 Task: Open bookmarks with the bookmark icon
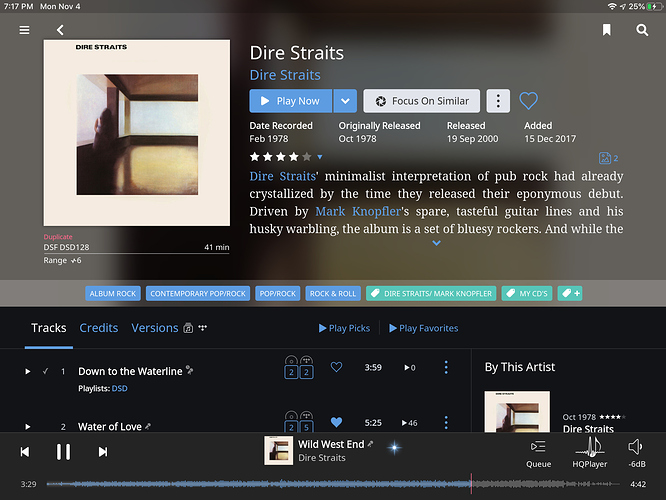click(607, 30)
